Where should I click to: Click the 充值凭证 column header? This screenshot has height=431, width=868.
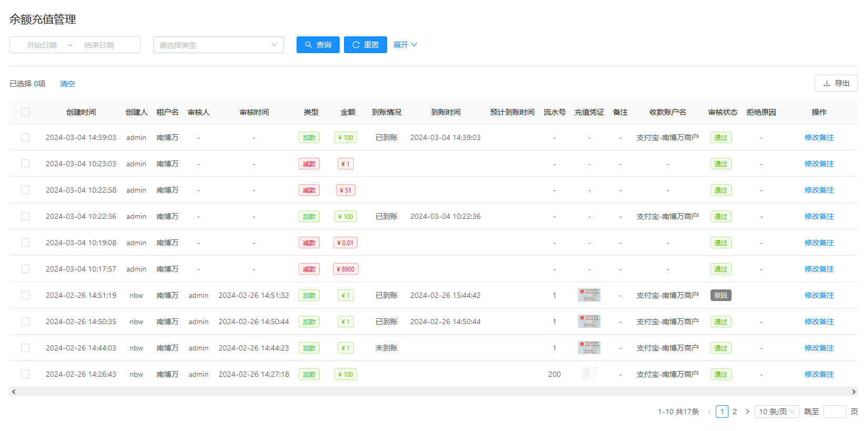[589, 112]
